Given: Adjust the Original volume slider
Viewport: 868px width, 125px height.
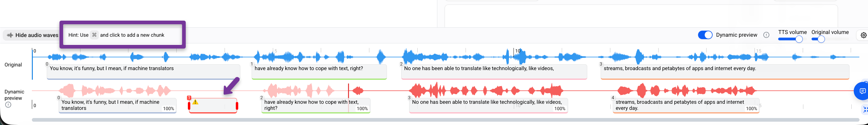Looking at the screenshot, I should coord(830,39).
